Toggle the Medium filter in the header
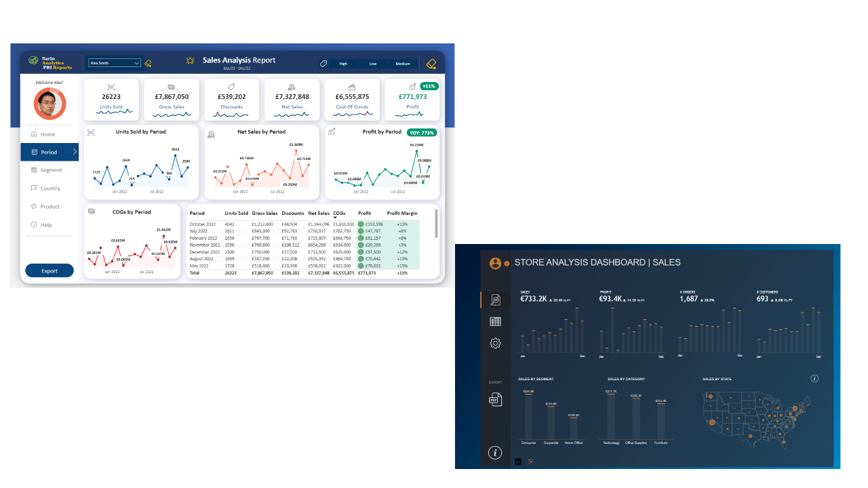Image resolution: width=868 pixels, height=488 pixels. tap(403, 63)
